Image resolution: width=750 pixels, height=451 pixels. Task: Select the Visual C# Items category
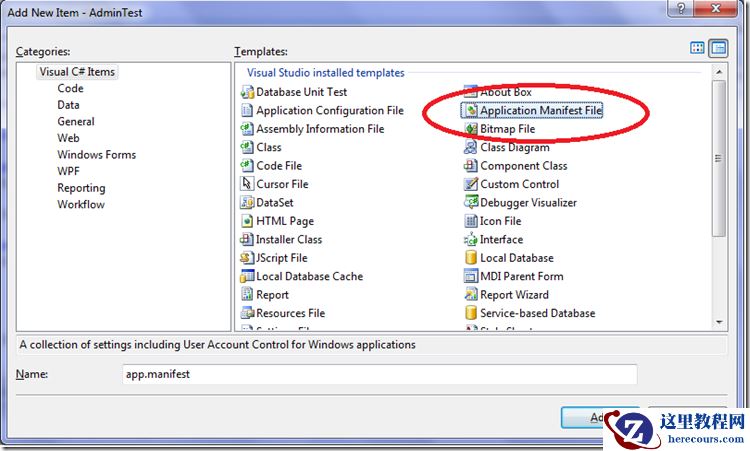coord(77,72)
